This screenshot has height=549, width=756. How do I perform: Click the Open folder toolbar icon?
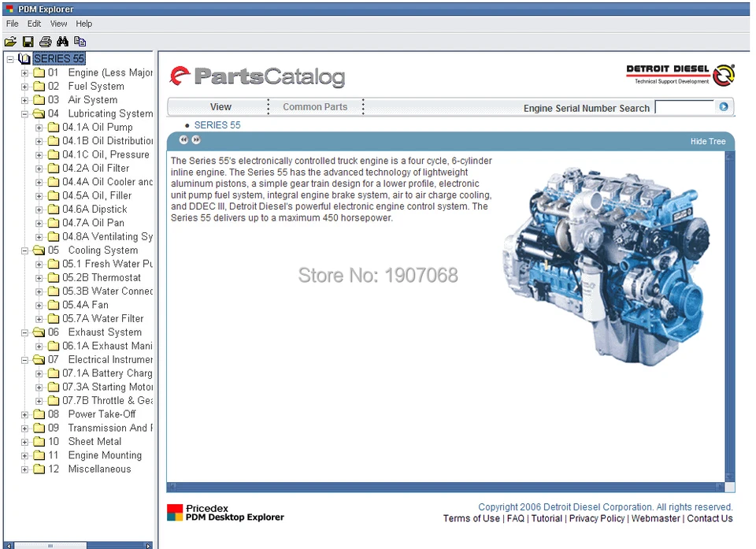(10, 42)
